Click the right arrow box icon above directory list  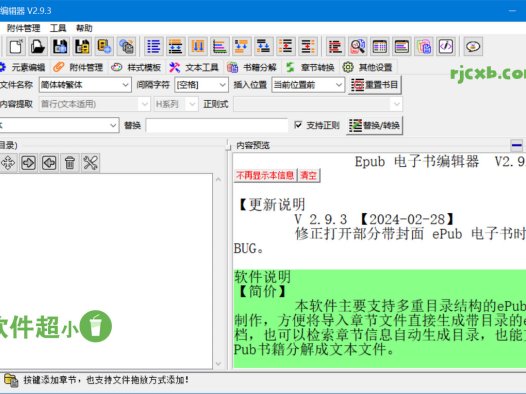(29, 163)
